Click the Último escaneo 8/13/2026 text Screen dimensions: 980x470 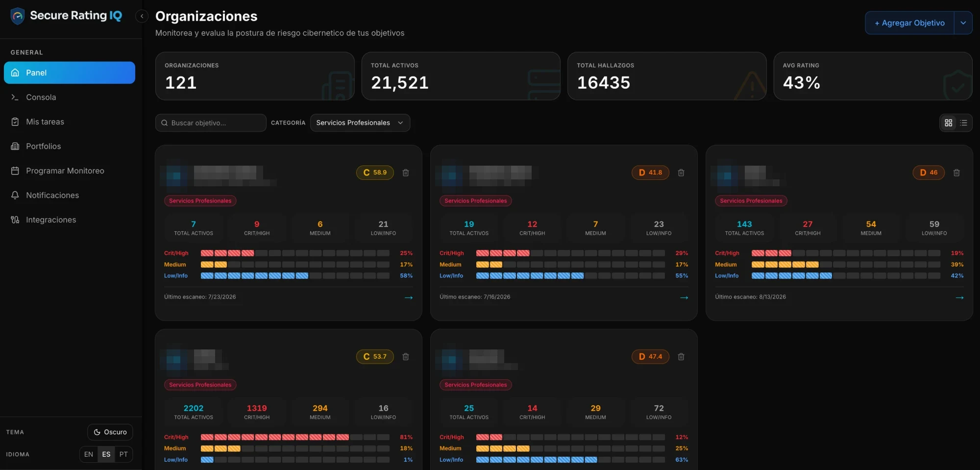click(x=750, y=297)
